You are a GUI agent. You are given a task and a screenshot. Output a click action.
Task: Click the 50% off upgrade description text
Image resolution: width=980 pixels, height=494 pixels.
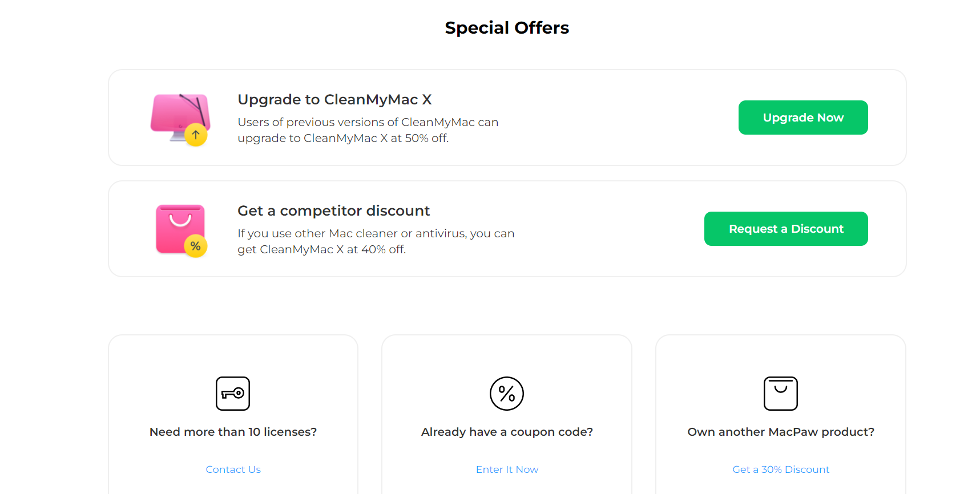[368, 130]
